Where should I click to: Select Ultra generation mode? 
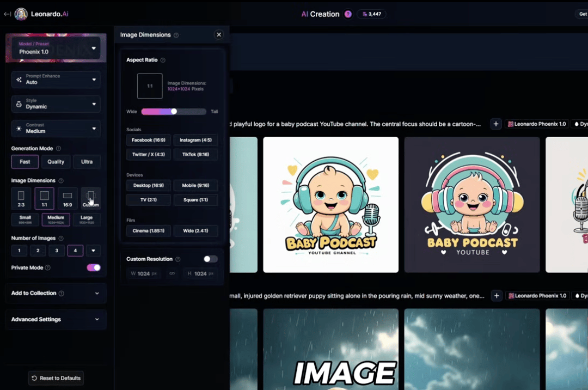click(87, 162)
